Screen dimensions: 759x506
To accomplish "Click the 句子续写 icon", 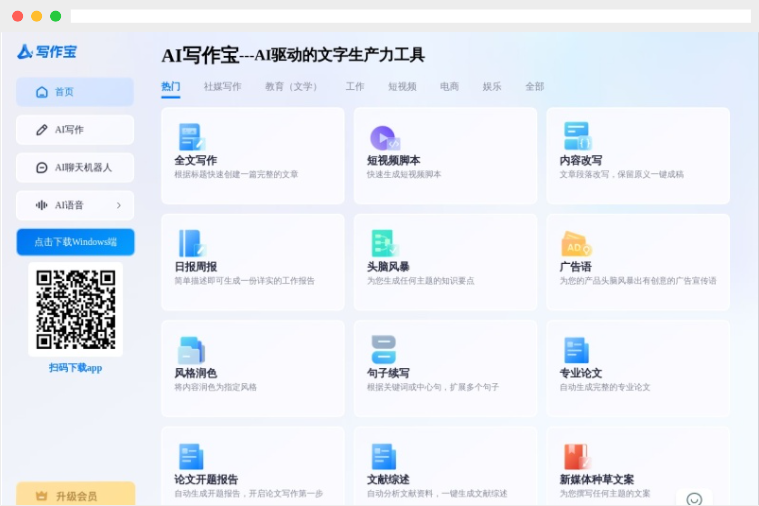I will tap(384, 350).
